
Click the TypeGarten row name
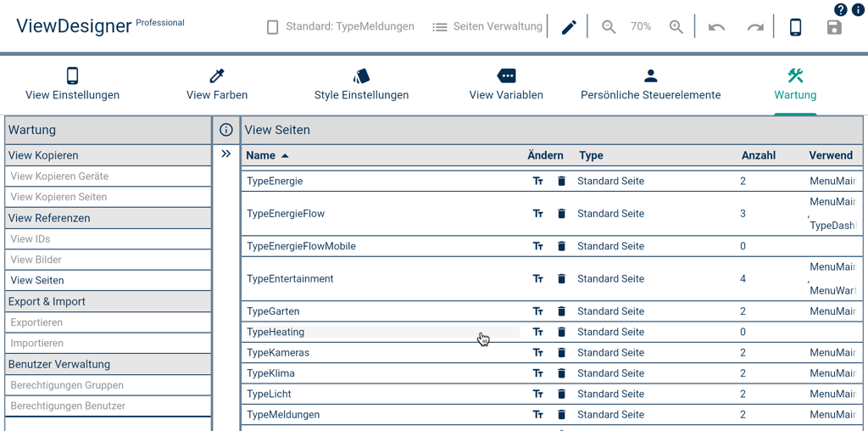pyautogui.click(x=273, y=311)
